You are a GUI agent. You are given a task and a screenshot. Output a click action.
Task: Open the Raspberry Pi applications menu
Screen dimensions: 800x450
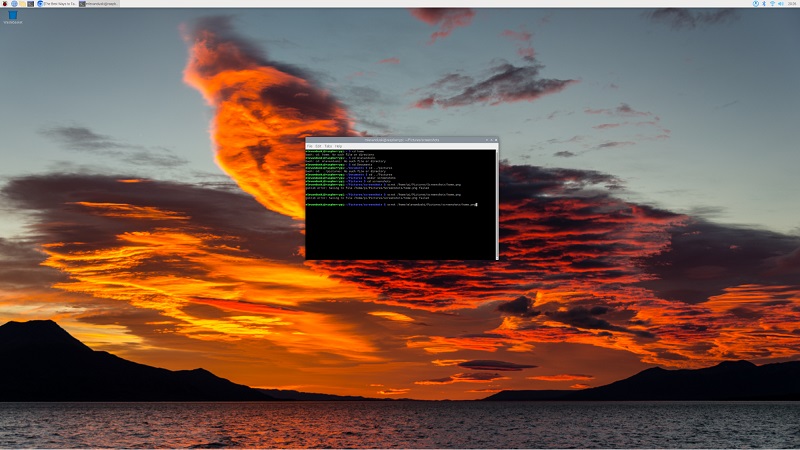pyautogui.click(x=5, y=4)
